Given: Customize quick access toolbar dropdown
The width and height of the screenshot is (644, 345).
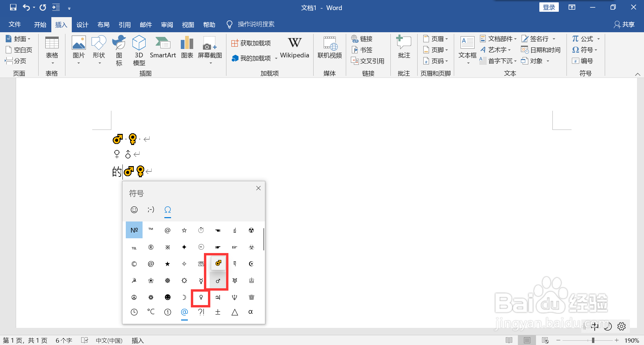Looking at the screenshot, I should [x=69, y=8].
